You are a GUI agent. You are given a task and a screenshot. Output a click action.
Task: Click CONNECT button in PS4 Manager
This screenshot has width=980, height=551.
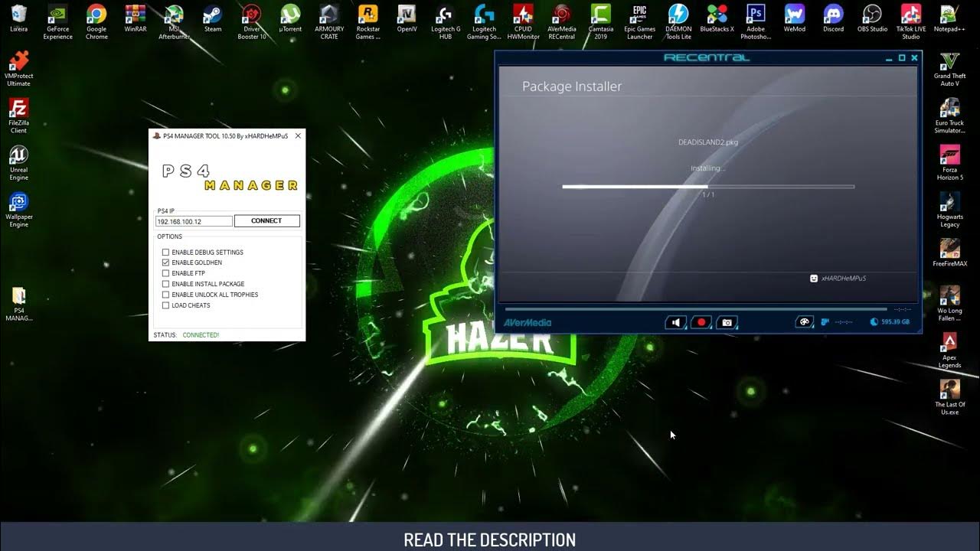tap(266, 221)
